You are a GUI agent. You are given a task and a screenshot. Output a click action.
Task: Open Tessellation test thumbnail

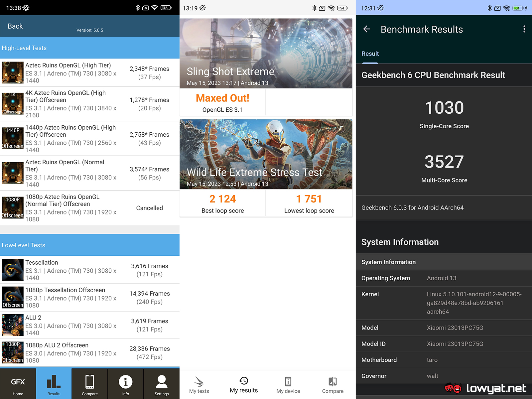(13, 270)
